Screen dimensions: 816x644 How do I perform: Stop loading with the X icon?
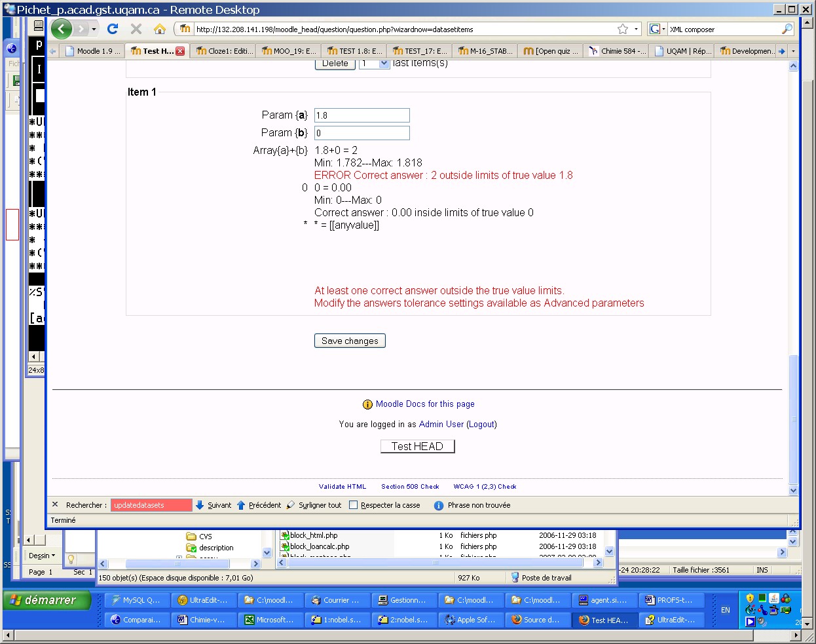coord(136,29)
